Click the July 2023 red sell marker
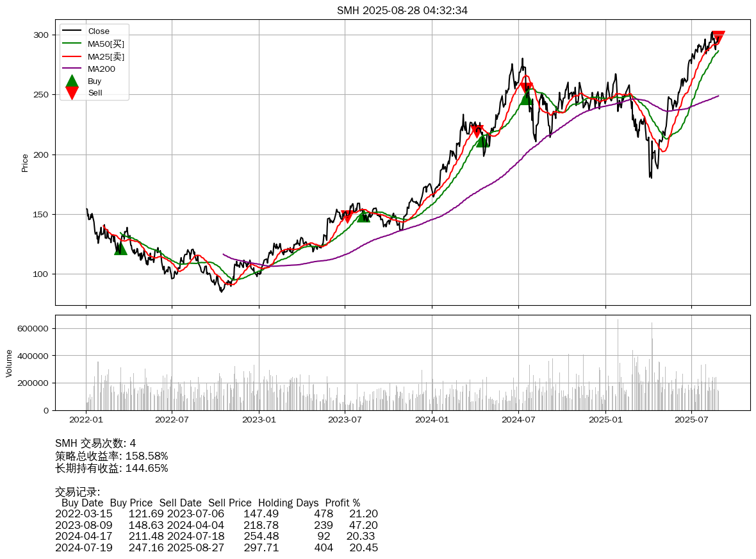This screenshot has height=559, width=756. [347, 217]
